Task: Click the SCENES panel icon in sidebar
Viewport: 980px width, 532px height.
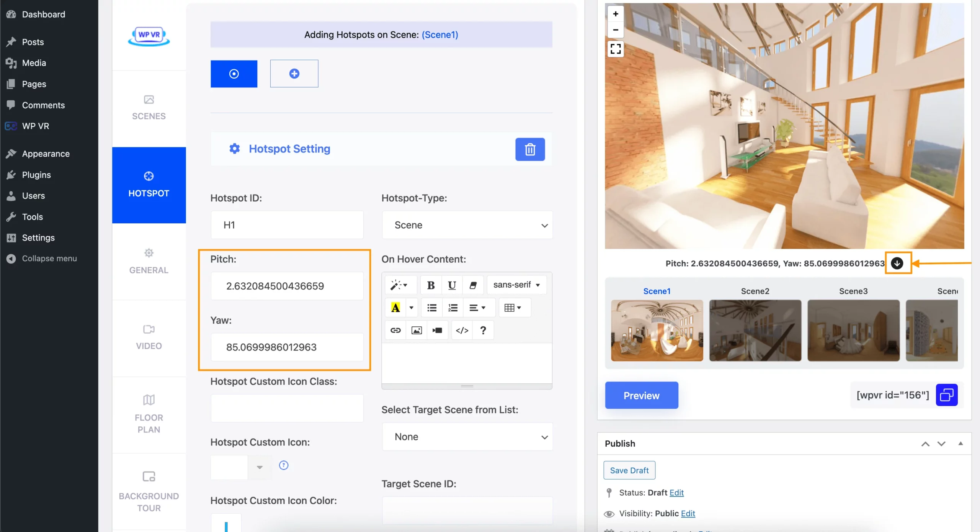Action: (x=149, y=107)
